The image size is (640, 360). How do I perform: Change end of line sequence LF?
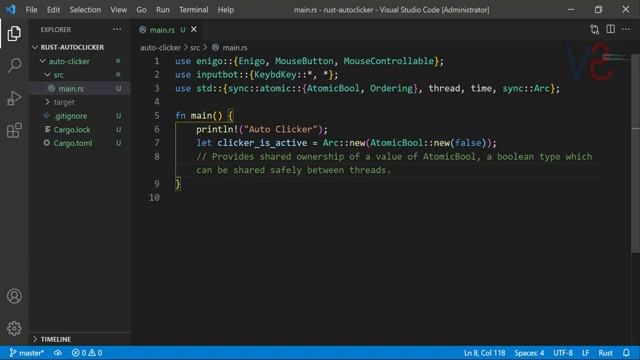click(x=585, y=353)
